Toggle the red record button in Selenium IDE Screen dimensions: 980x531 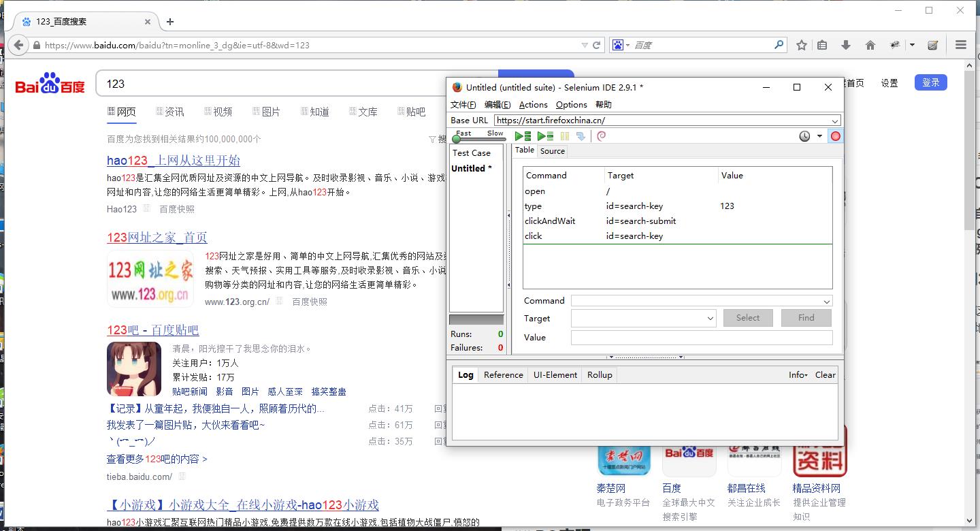(836, 136)
